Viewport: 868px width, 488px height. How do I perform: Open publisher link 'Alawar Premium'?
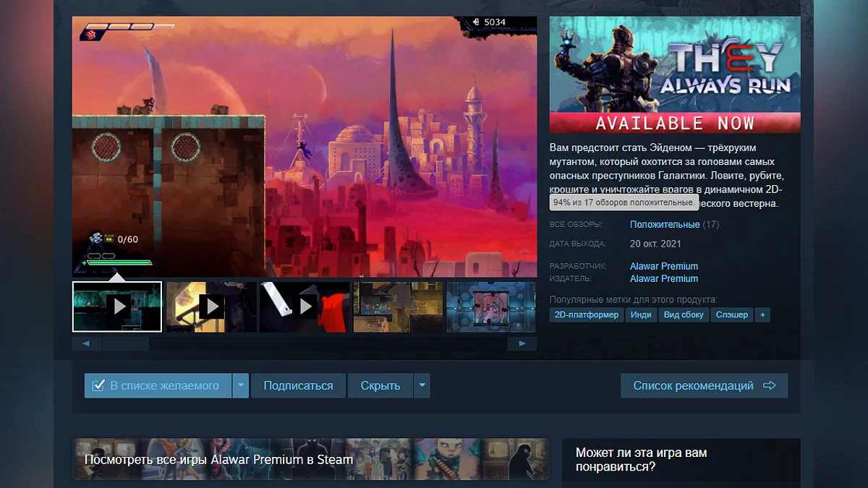click(x=664, y=278)
